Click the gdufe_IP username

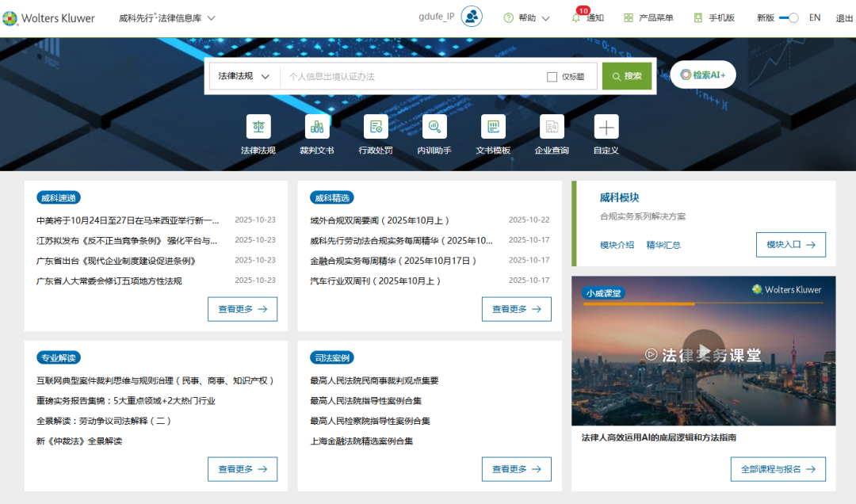(x=436, y=17)
